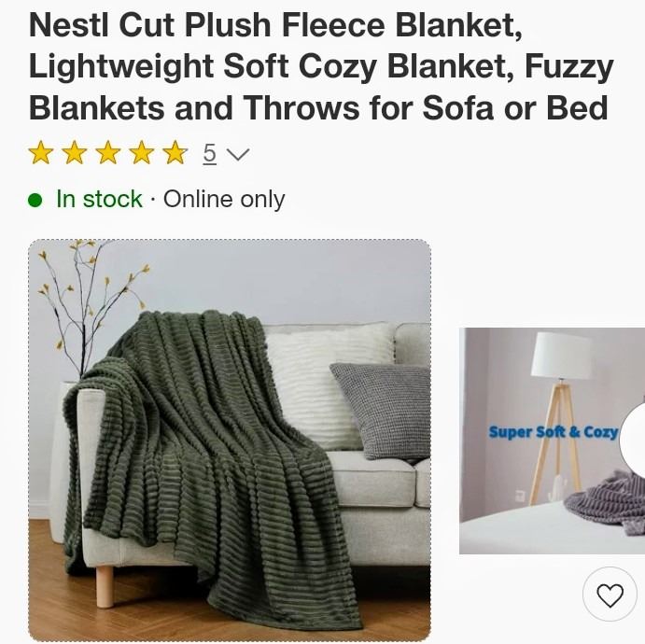Image resolution: width=645 pixels, height=644 pixels.
Task: Click the fourth gold rating star
Action: [x=142, y=152]
